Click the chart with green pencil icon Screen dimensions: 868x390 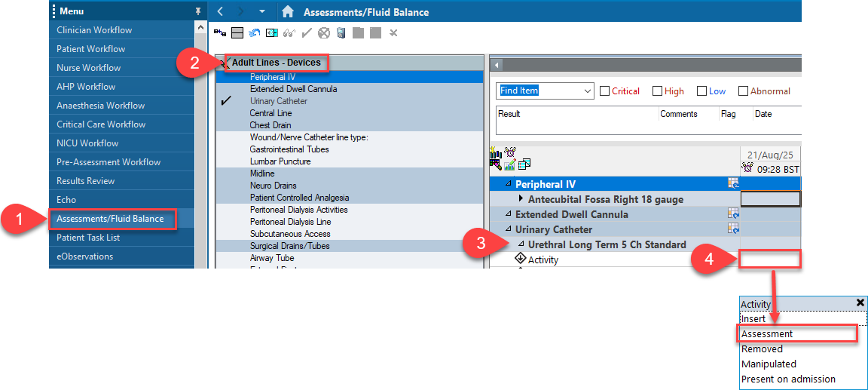510,164
